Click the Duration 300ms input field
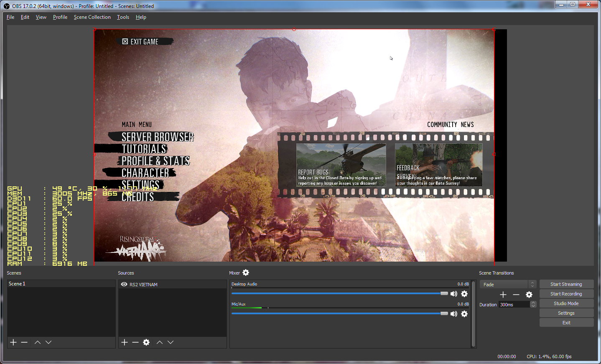 [x=514, y=304]
